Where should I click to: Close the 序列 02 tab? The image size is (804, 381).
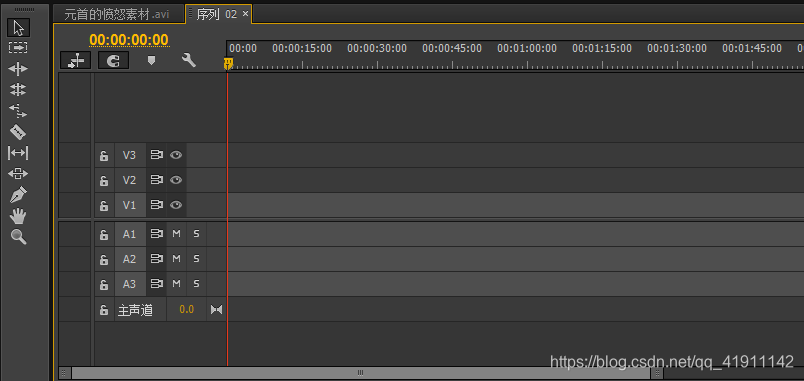(245, 14)
